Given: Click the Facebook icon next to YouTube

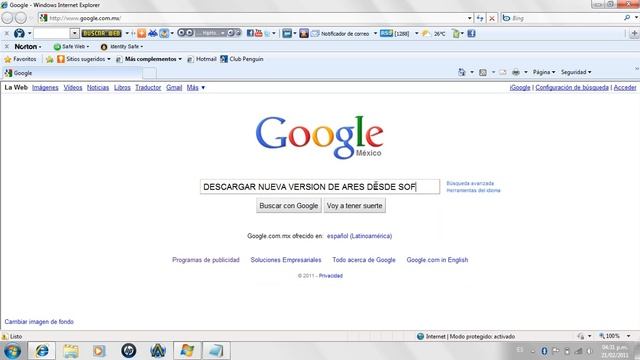Looking at the screenshot, I should 250,33.
